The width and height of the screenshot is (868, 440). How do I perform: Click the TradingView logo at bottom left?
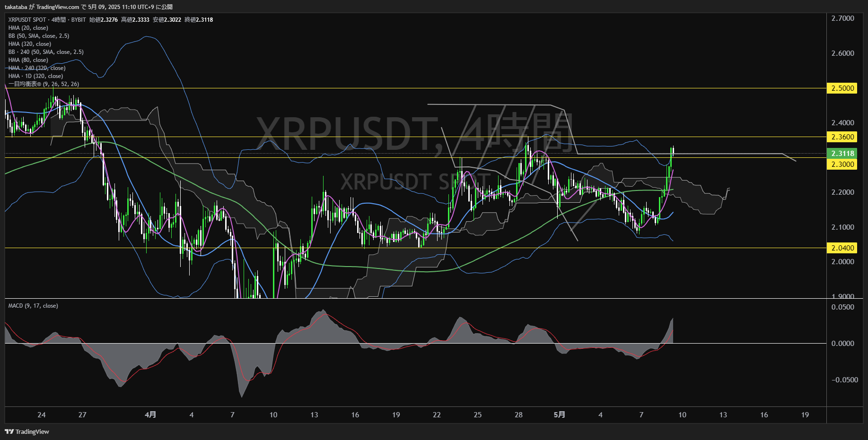pyautogui.click(x=27, y=431)
